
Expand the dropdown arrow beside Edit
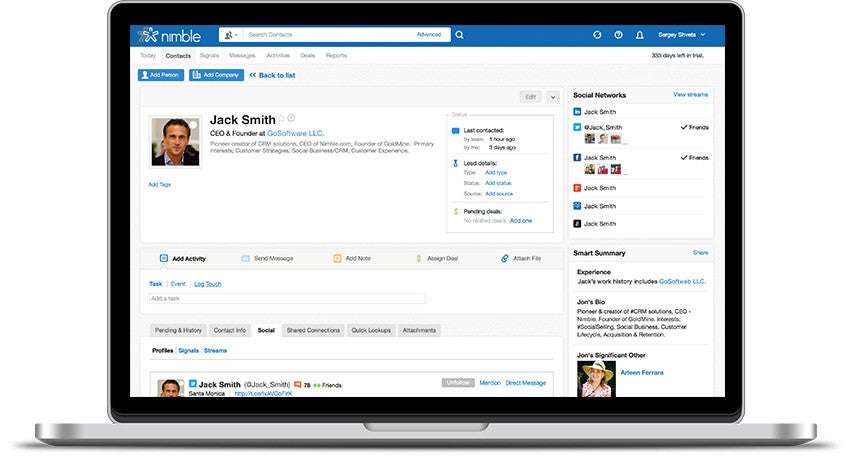[x=553, y=97]
